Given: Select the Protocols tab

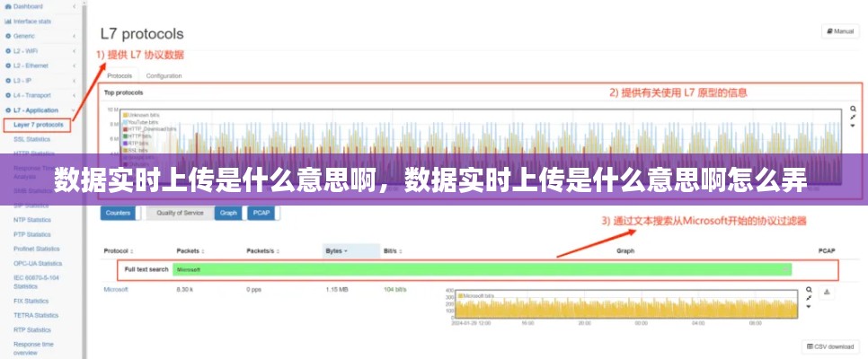Looking at the screenshot, I should click(120, 76).
